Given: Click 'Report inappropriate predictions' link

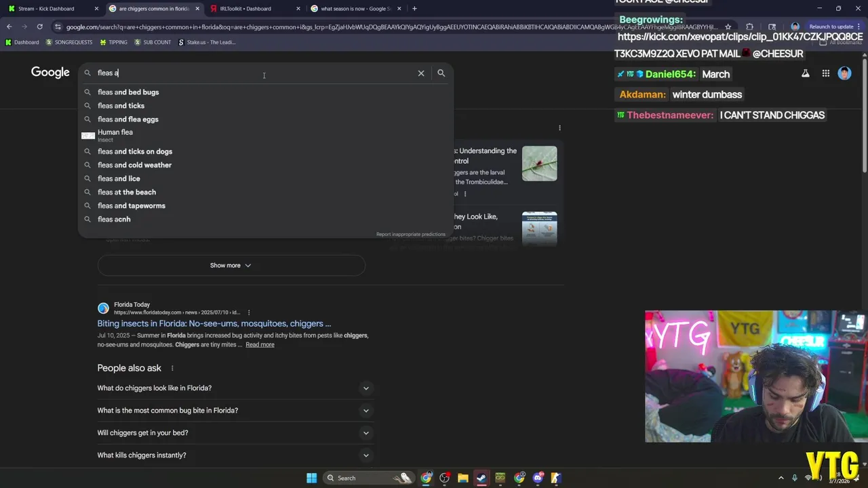Looking at the screenshot, I should (x=411, y=235).
